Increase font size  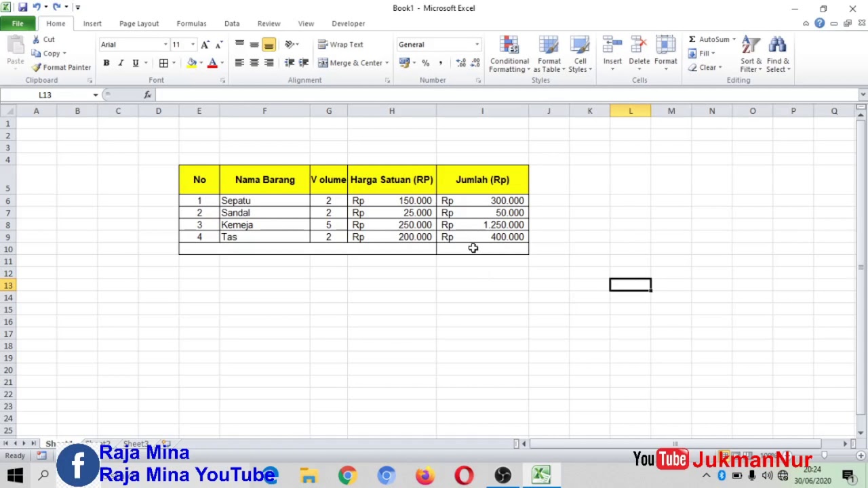(x=205, y=45)
